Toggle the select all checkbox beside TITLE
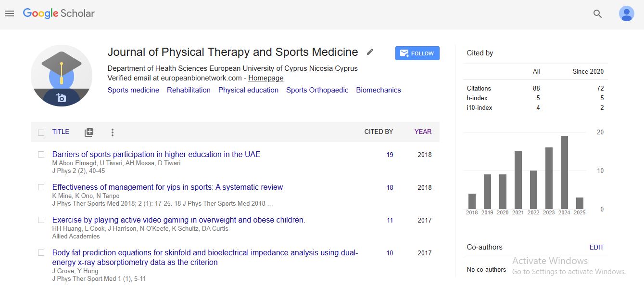Image resolution: width=644 pixels, height=290 pixels. coord(41,132)
